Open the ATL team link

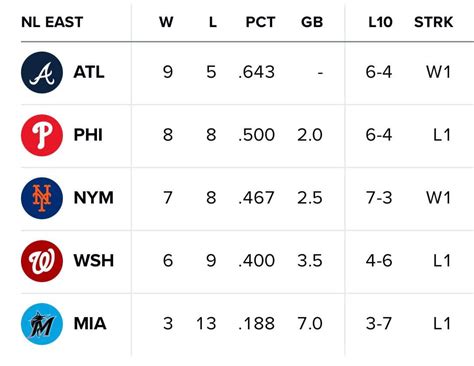point(89,72)
